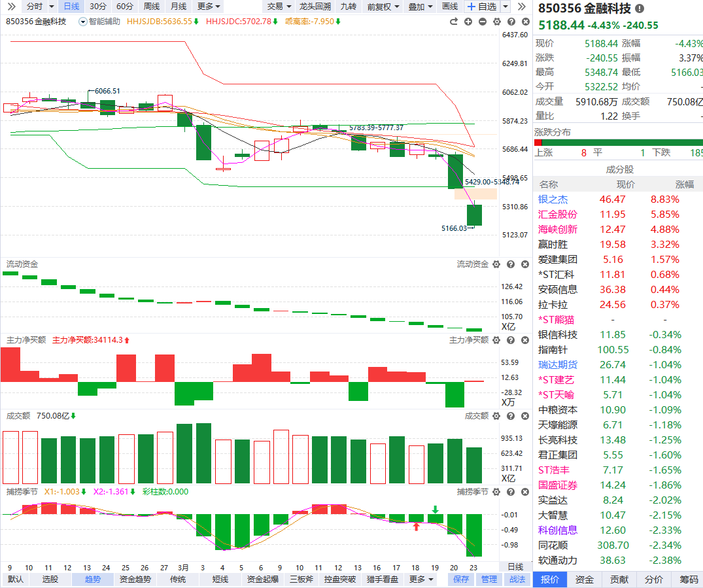This screenshot has width=703, height=588.
Task: Close the 捕捞季节 indicator panel
Action: pos(525,492)
